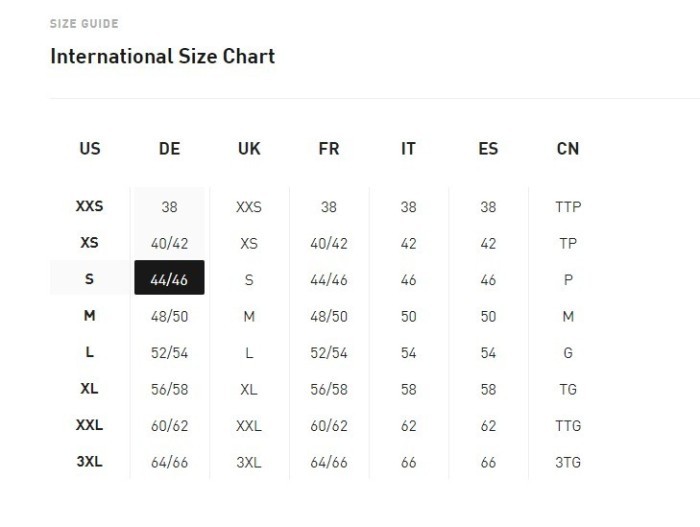This screenshot has width=700, height=527.
Task: Click the highlighted 44/46 DE cell
Action: [x=169, y=278]
